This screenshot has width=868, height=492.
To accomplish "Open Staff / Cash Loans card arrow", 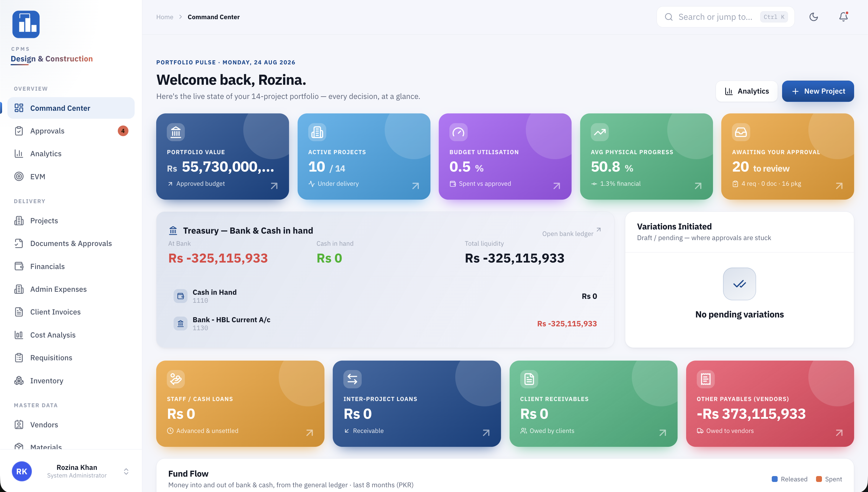I will 309,433.
